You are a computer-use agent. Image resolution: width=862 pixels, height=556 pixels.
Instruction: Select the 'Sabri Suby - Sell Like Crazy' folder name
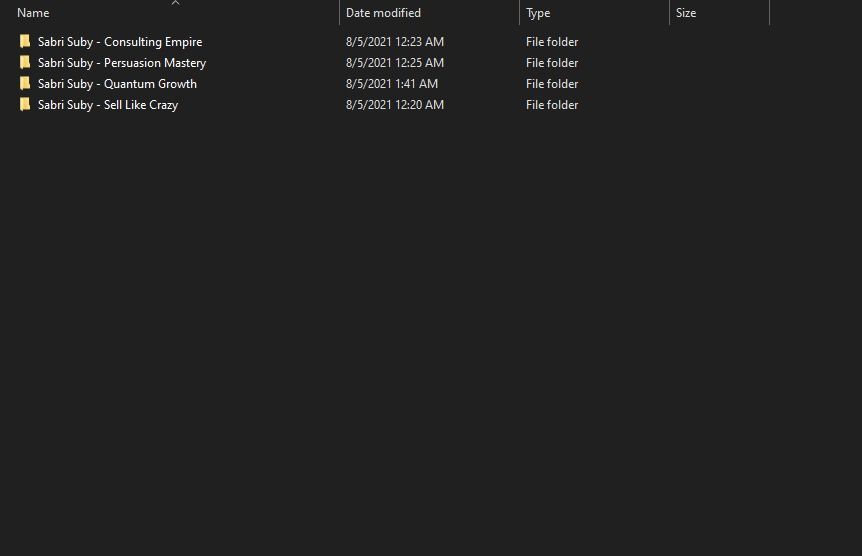(x=108, y=105)
